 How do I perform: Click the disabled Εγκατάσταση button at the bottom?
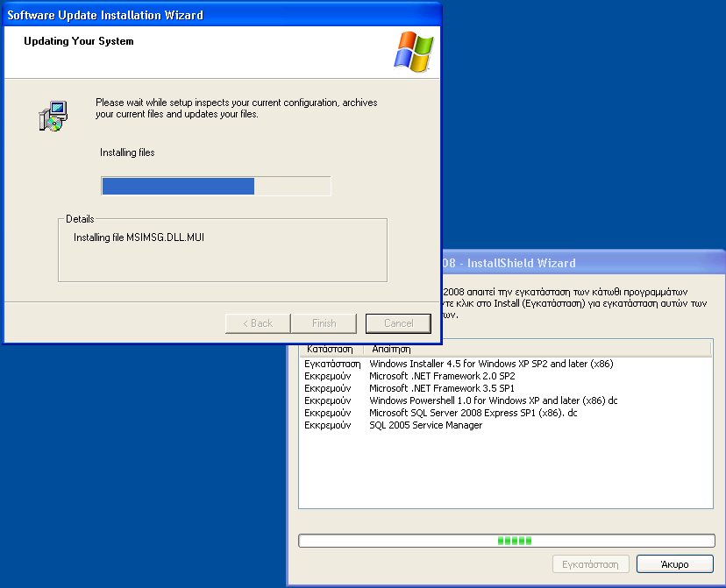pyautogui.click(x=590, y=564)
